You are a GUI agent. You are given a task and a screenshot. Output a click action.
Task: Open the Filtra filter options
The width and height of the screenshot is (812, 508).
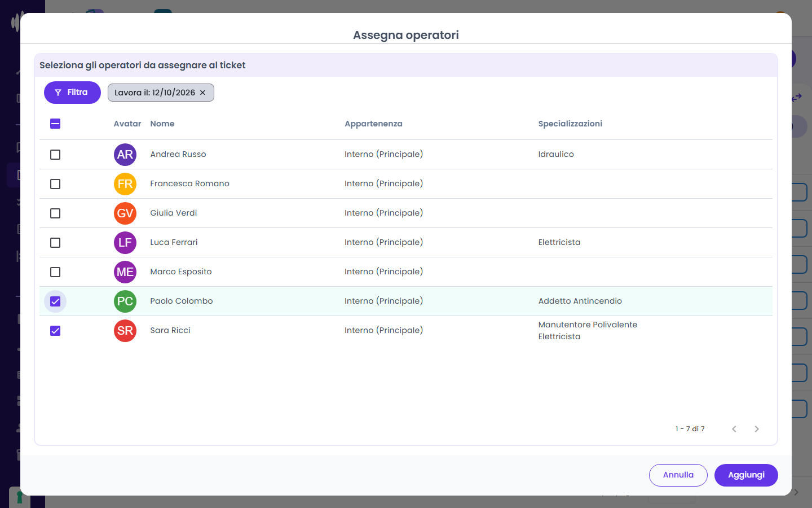tap(72, 93)
